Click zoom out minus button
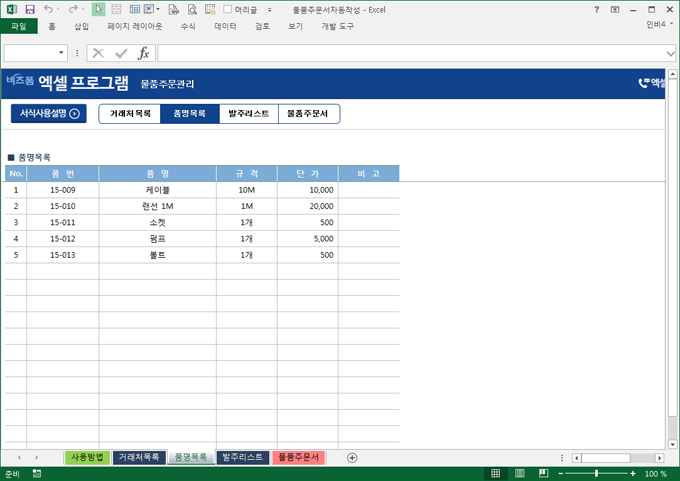 click(x=560, y=474)
